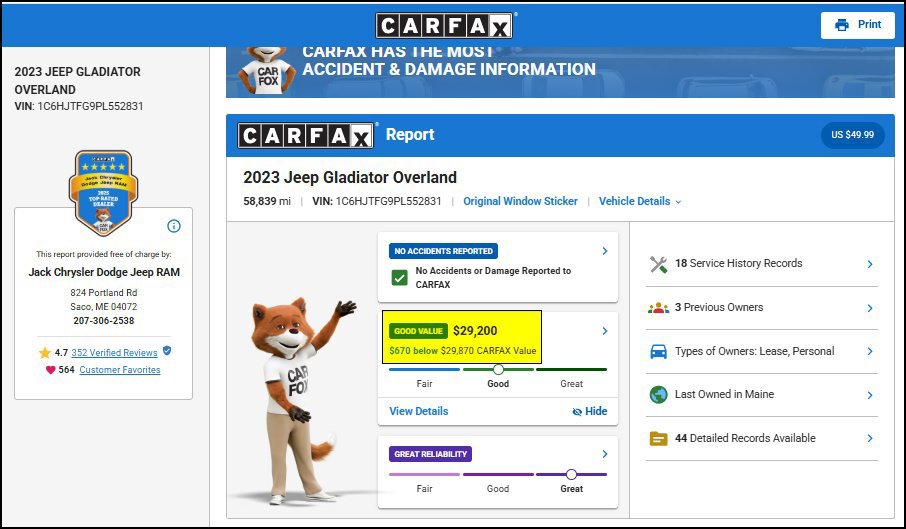Expand Types of Owners arrow
The height and width of the screenshot is (529, 906).
tap(870, 351)
